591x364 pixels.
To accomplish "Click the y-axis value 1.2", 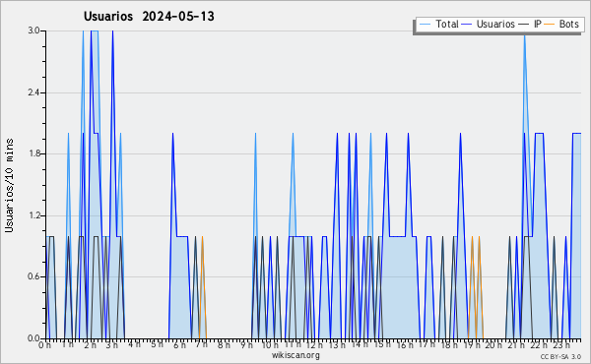I will tap(33, 215).
